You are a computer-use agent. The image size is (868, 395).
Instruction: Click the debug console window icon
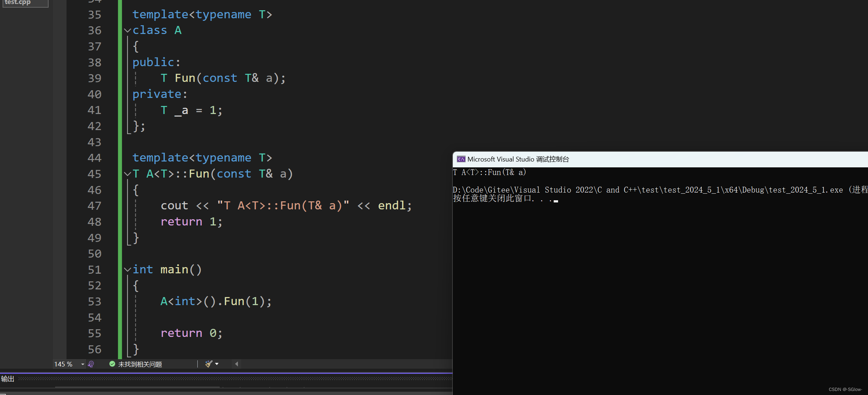click(x=461, y=159)
